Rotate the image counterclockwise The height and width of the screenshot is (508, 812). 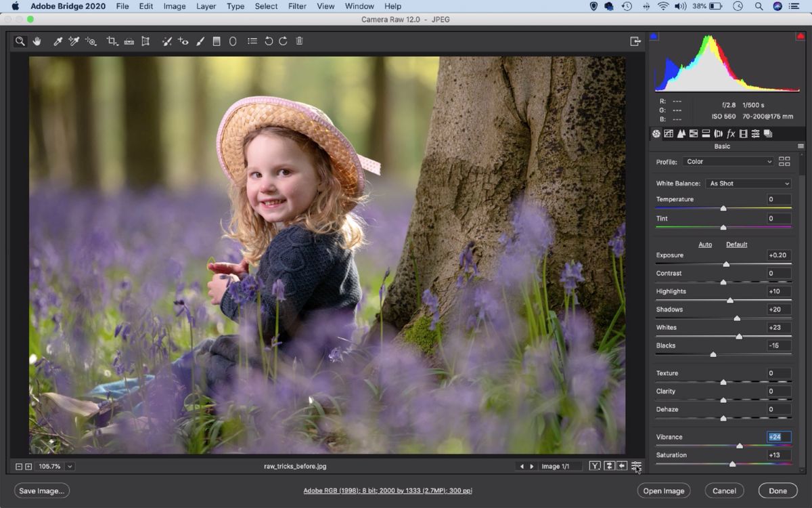pos(269,41)
